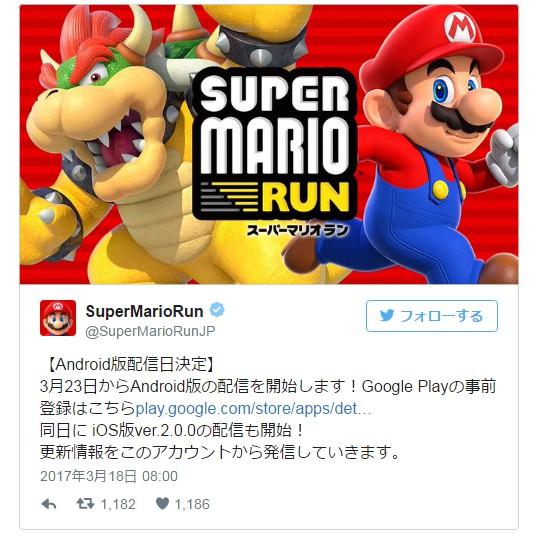Open the @SuperMarioRunJP handle
Screen dimensions: 550x536
pos(150,331)
